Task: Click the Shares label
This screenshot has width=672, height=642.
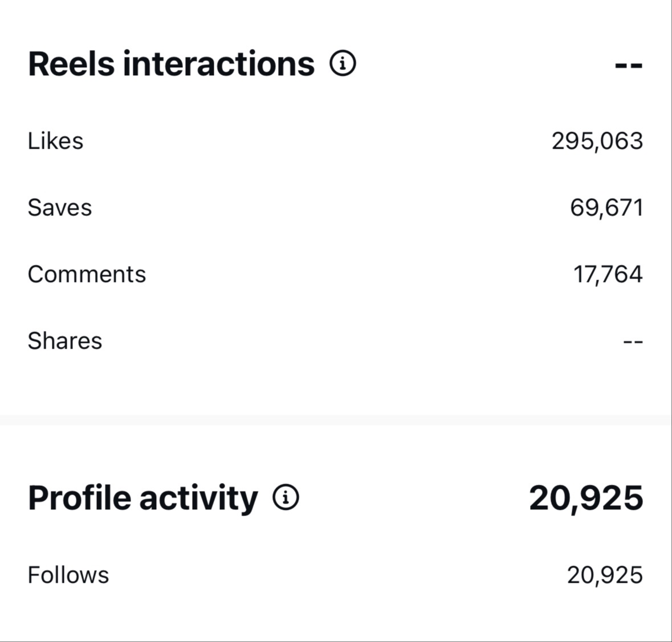Action: (x=65, y=341)
